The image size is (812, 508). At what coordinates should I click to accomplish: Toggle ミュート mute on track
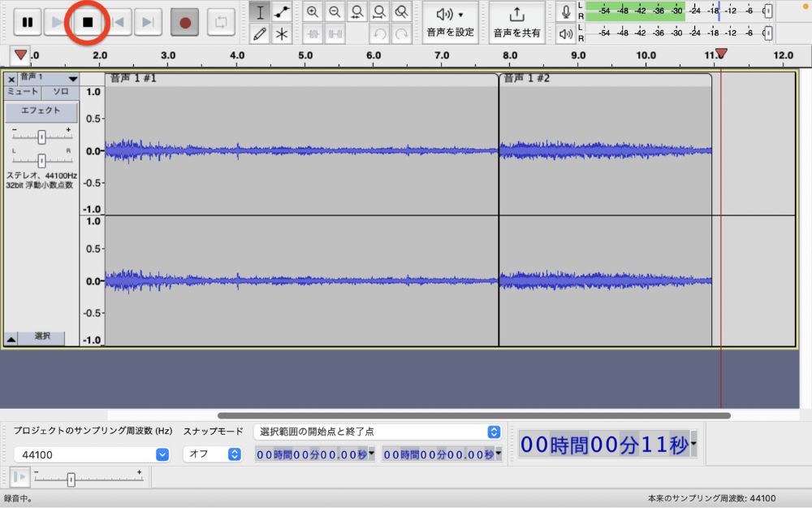[23, 92]
